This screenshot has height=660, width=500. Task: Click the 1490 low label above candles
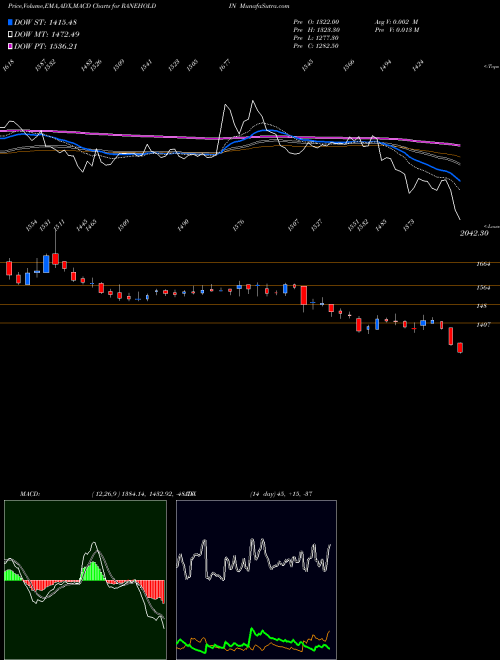[x=183, y=226]
